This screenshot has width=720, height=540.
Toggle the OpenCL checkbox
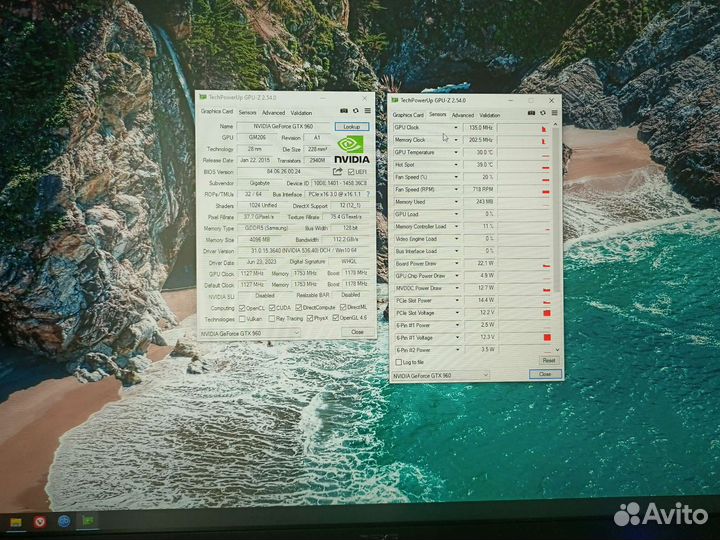pos(242,308)
